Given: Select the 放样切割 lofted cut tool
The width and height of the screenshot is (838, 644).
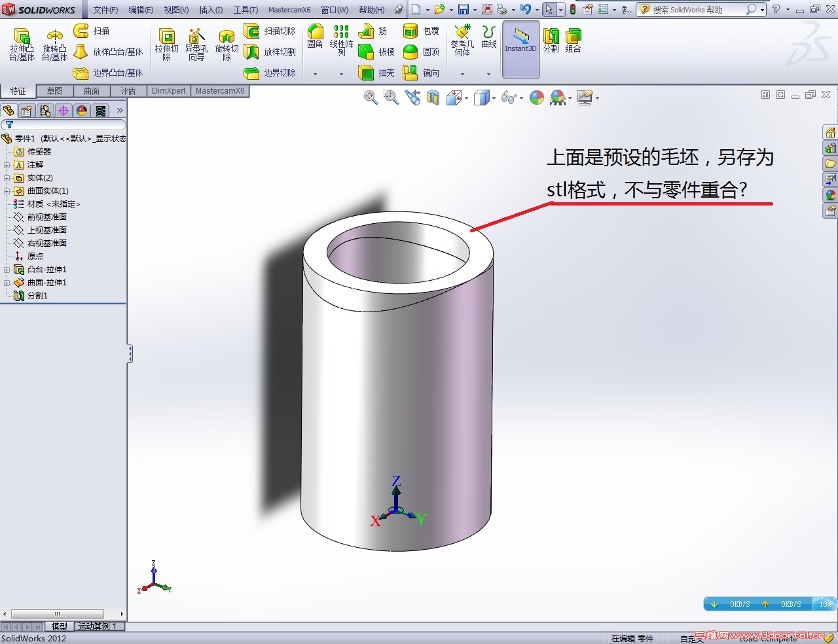Looking at the screenshot, I should tap(270, 52).
